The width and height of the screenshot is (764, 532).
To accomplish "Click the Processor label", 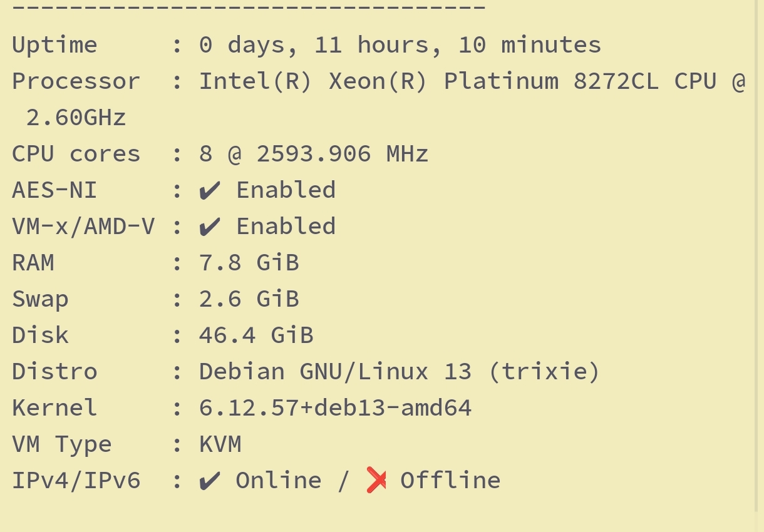I will pos(76,81).
